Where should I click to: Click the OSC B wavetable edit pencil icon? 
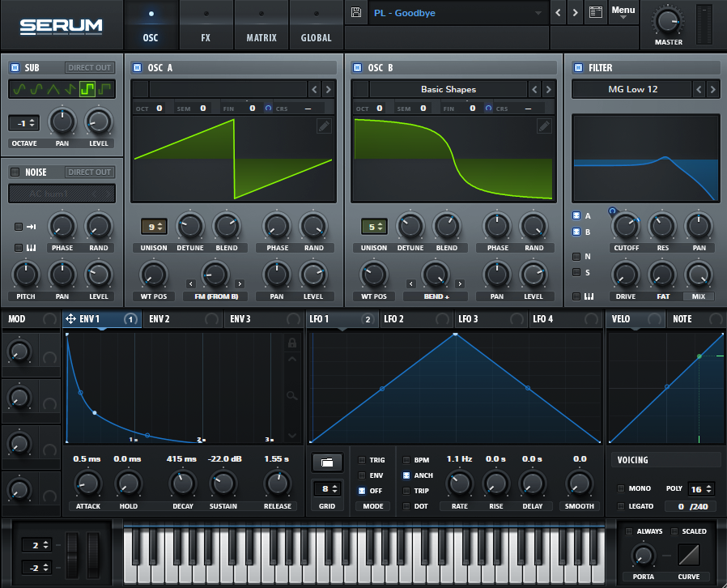click(544, 126)
